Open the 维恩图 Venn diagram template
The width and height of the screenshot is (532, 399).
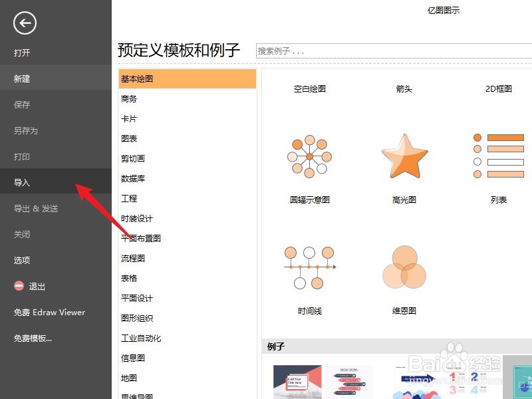(404, 266)
